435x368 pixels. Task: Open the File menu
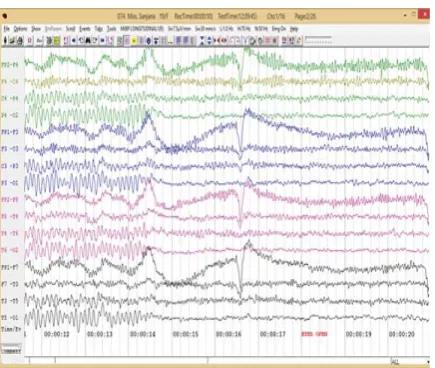(6, 29)
